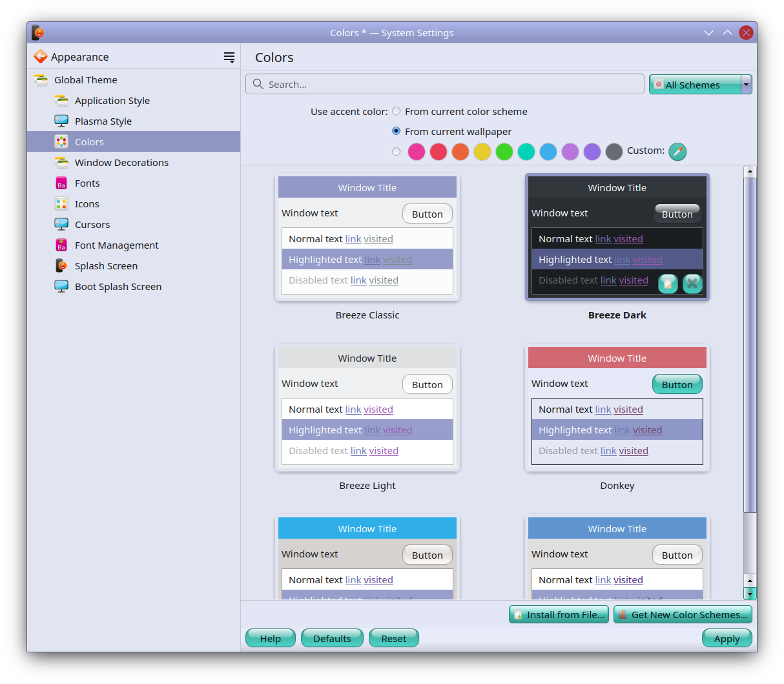Viewport: 784px width, 684px height.
Task: Click the Window Decorations icon
Action: pyautogui.click(x=61, y=163)
